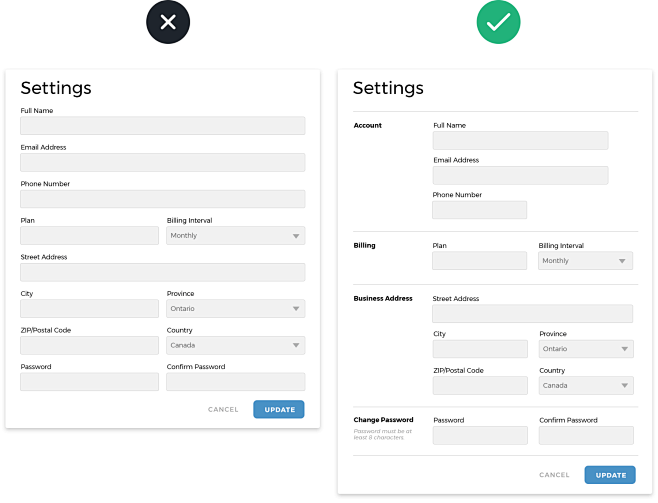Select ZIP/Postal Code field in the X-marked form
Viewport: 658px width, 503px height.
pos(89,346)
